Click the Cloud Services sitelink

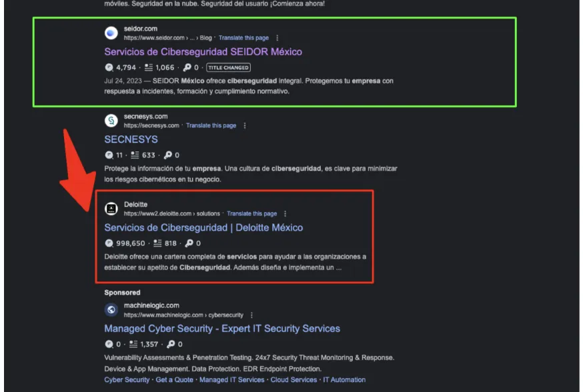pos(294,380)
